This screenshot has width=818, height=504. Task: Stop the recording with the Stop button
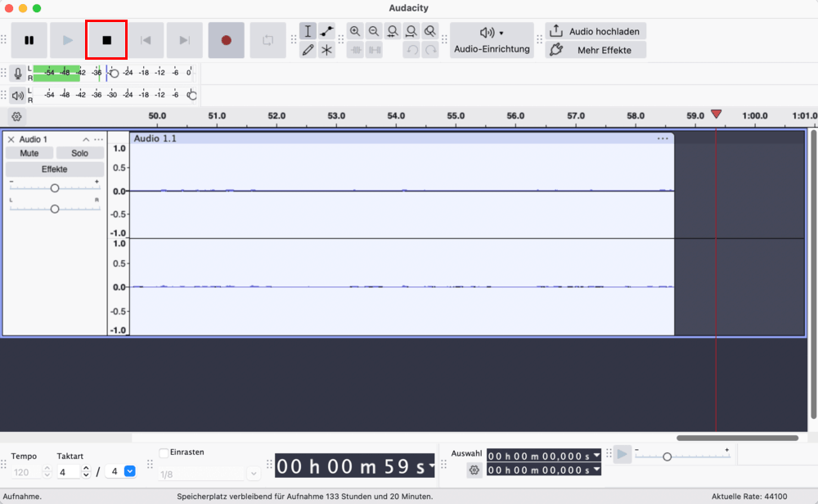tap(106, 40)
